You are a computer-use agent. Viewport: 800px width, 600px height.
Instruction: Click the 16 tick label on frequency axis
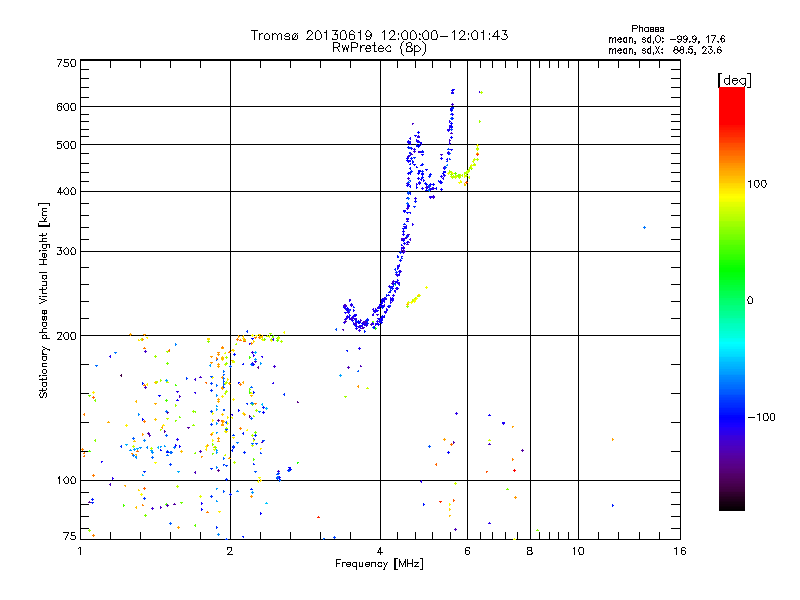tap(678, 551)
